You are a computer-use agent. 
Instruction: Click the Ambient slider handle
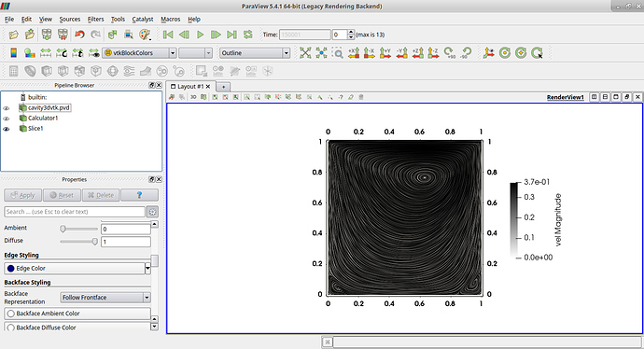click(63, 229)
